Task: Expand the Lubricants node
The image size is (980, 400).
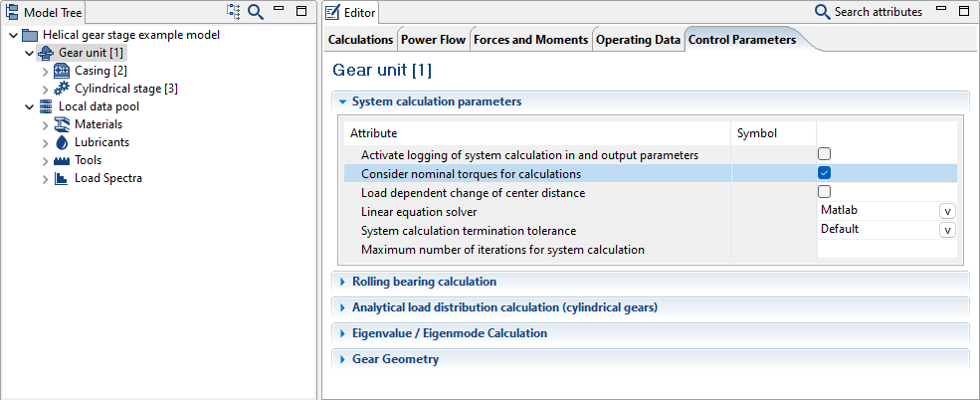Action: tap(45, 143)
